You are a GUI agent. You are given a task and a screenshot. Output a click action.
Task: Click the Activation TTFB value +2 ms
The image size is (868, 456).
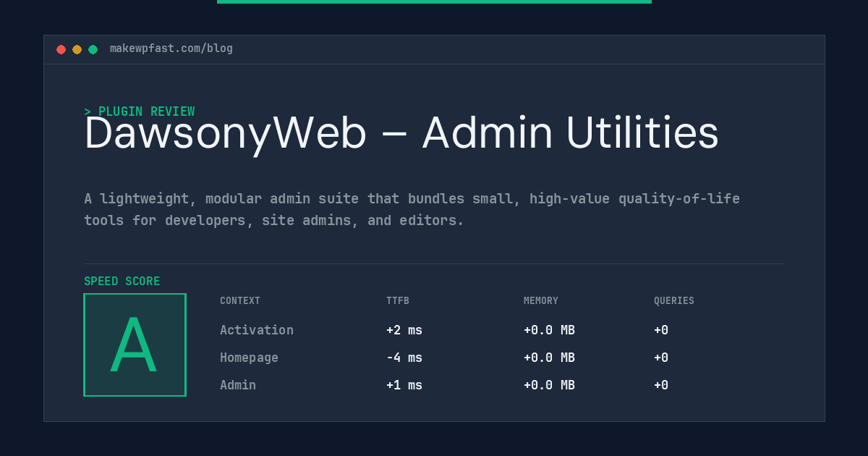(x=404, y=330)
